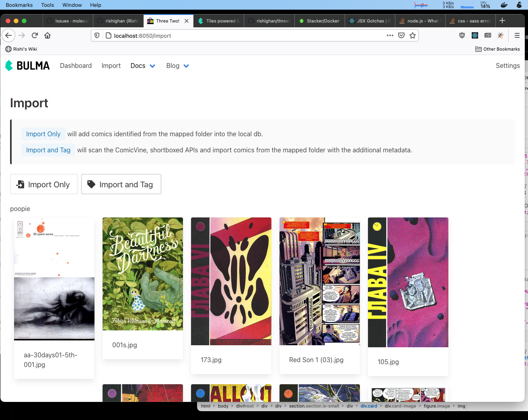
Task: Click the localhost:8050/import address bar
Action: click(241, 36)
